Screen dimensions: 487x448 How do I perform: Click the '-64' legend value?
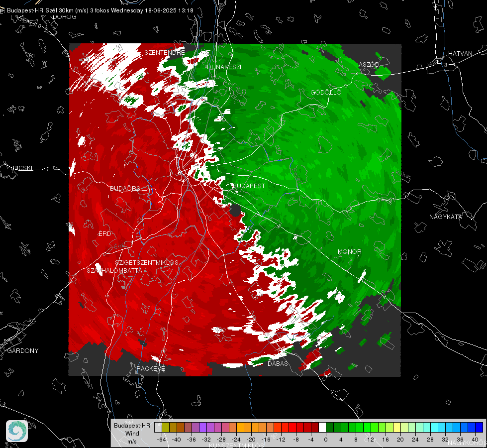pyautogui.click(x=162, y=440)
